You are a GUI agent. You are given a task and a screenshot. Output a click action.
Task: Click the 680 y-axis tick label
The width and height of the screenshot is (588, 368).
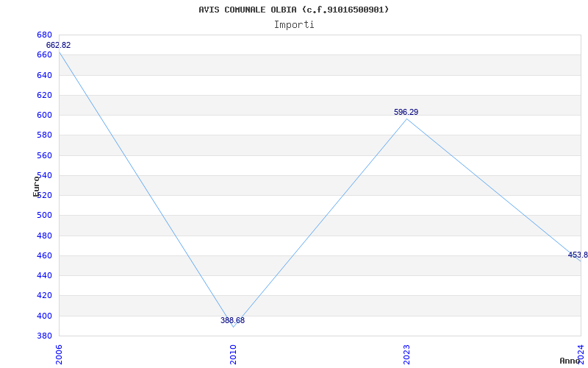pos(44,35)
